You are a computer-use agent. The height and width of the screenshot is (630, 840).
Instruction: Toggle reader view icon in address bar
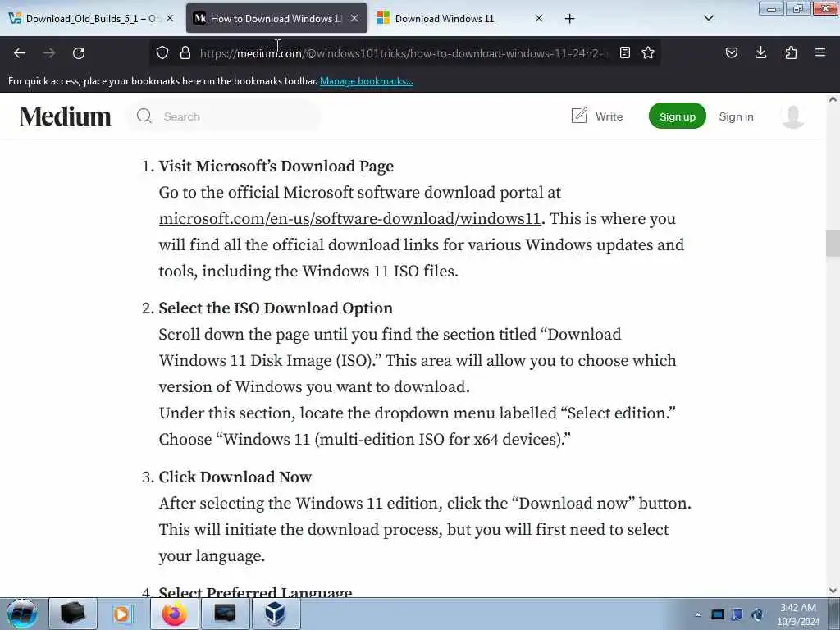pos(624,52)
